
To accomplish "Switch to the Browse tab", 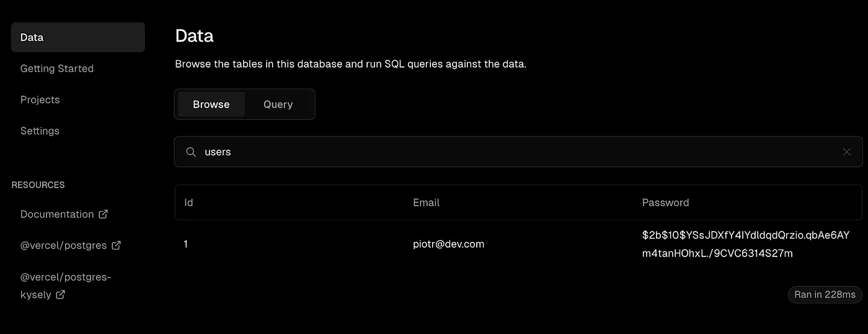I will pos(211,104).
